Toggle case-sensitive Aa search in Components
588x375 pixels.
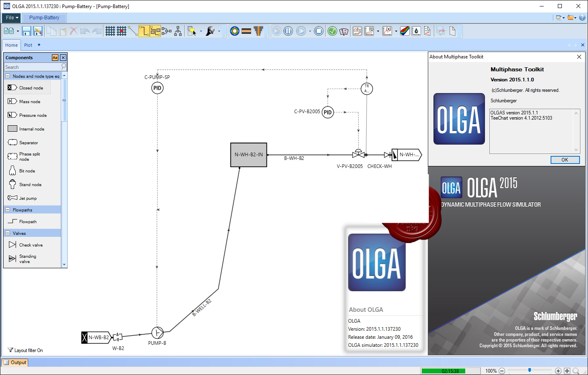point(55,58)
